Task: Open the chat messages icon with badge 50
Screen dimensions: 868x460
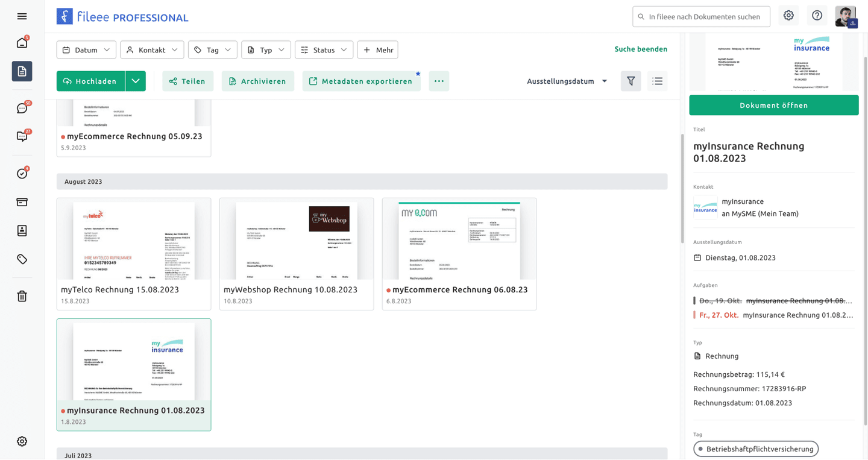Action: pyautogui.click(x=22, y=109)
